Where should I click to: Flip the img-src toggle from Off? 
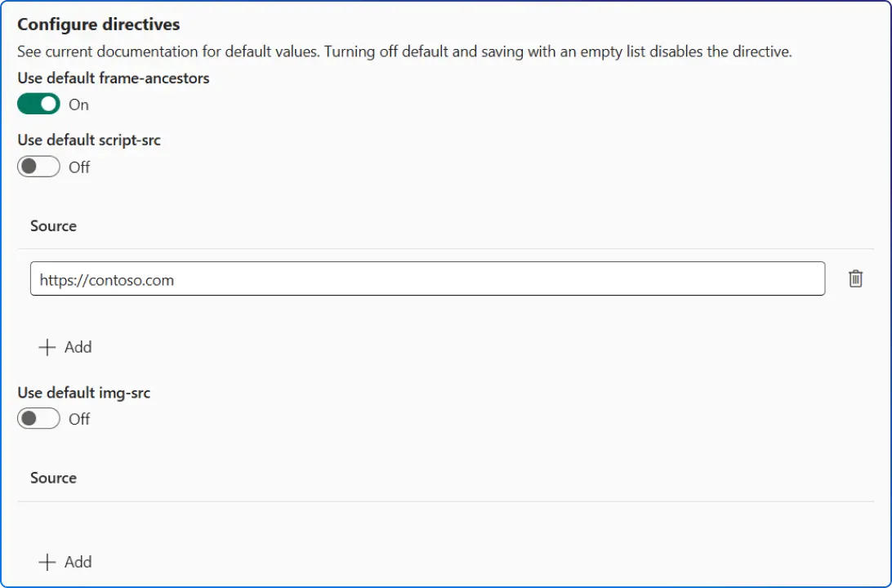tap(38, 418)
